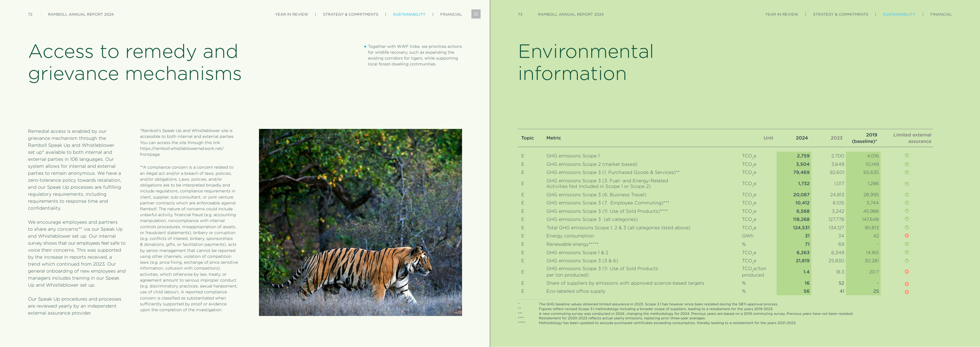Click the Environmental information heading
Viewport: 980px width, 347px height.
click(x=586, y=62)
